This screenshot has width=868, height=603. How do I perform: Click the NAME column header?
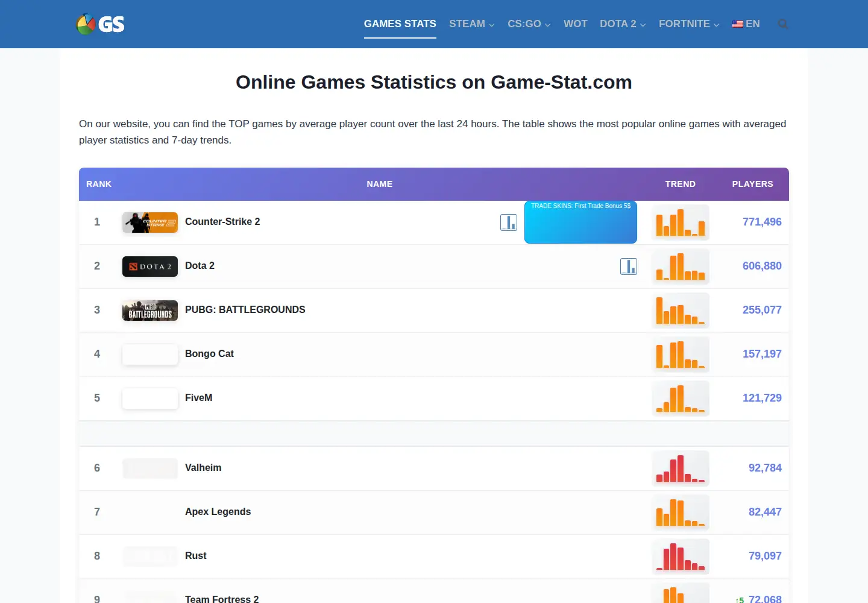380,184
